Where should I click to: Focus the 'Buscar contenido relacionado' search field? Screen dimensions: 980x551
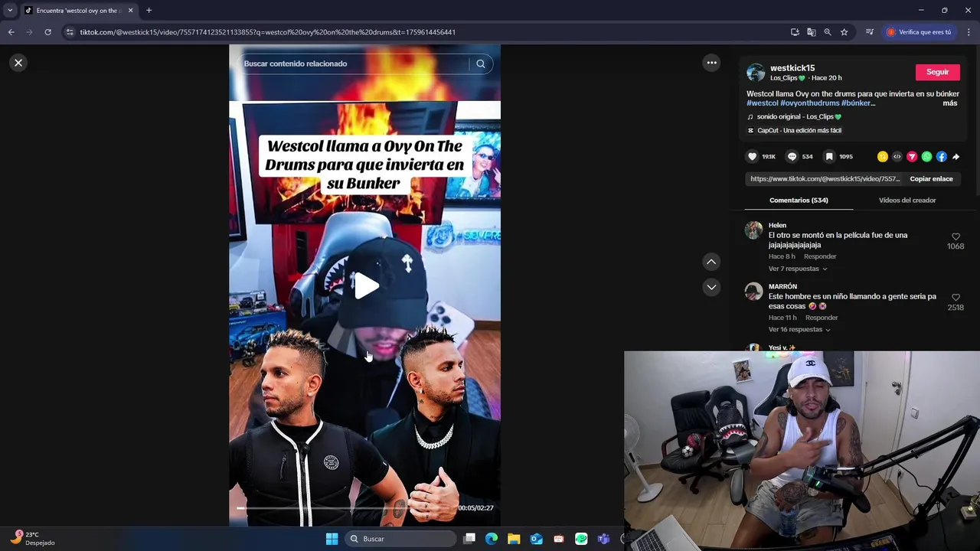pos(352,64)
